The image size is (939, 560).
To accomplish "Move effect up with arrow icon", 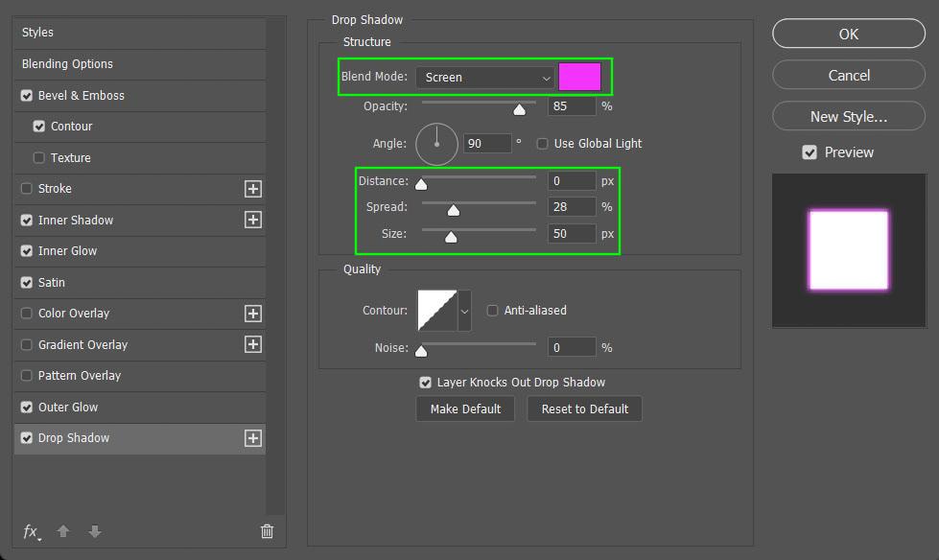I will (x=63, y=531).
